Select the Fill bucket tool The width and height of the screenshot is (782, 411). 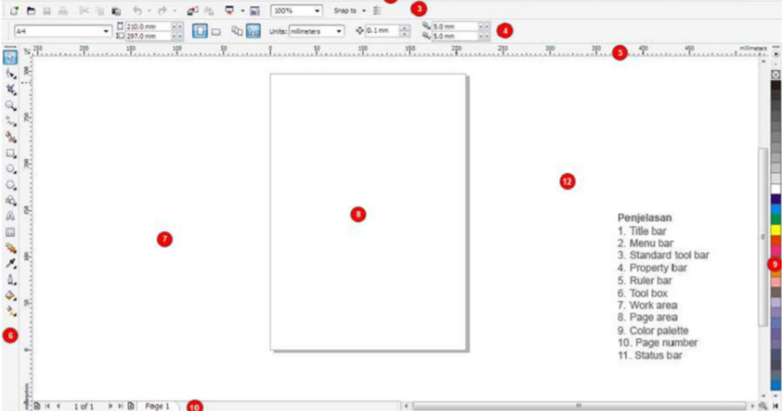(10, 296)
